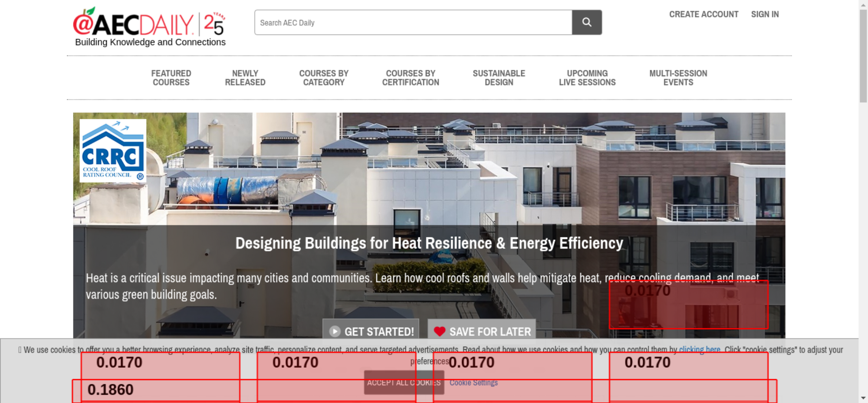Open the Sustainable Design section
The image size is (868, 403).
click(499, 78)
